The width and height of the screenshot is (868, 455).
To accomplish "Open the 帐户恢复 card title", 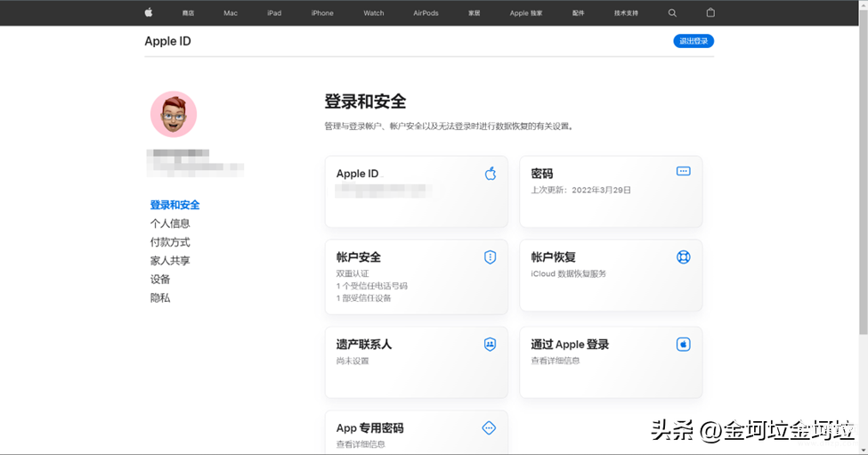I will 553,256.
